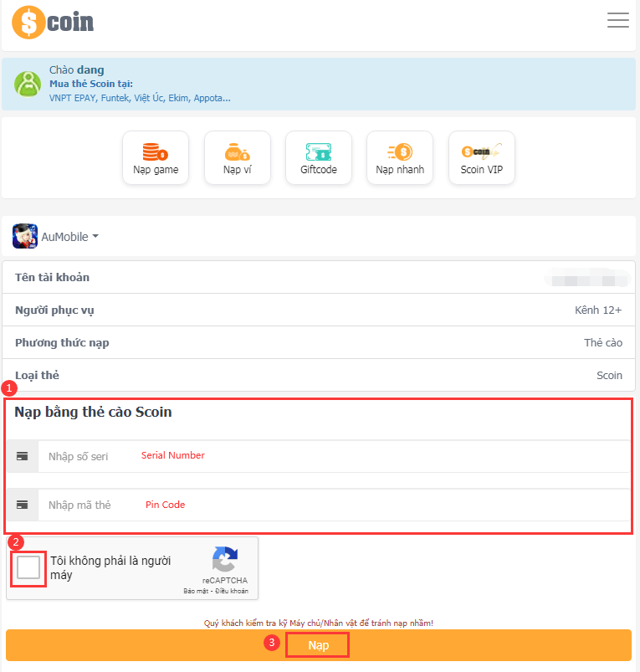The width and height of the screenshot is (640, 672).
Task: Check the reCAPTCHA not-a-robot checkbox
Action: click(28, 567)
